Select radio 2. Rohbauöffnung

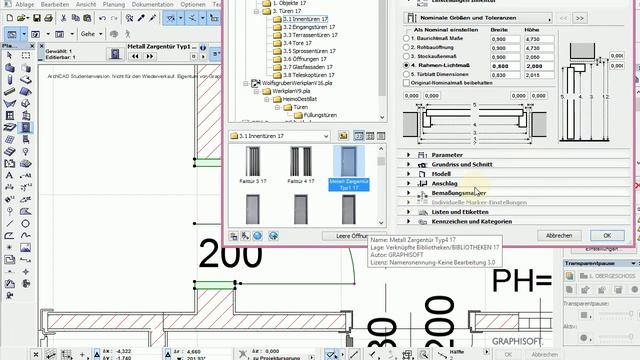click(406, 47)
